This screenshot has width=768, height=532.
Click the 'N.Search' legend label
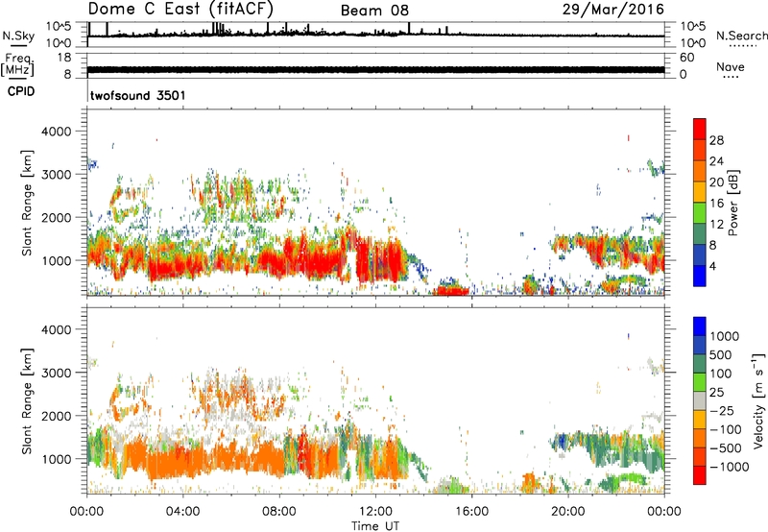[741, 36]
